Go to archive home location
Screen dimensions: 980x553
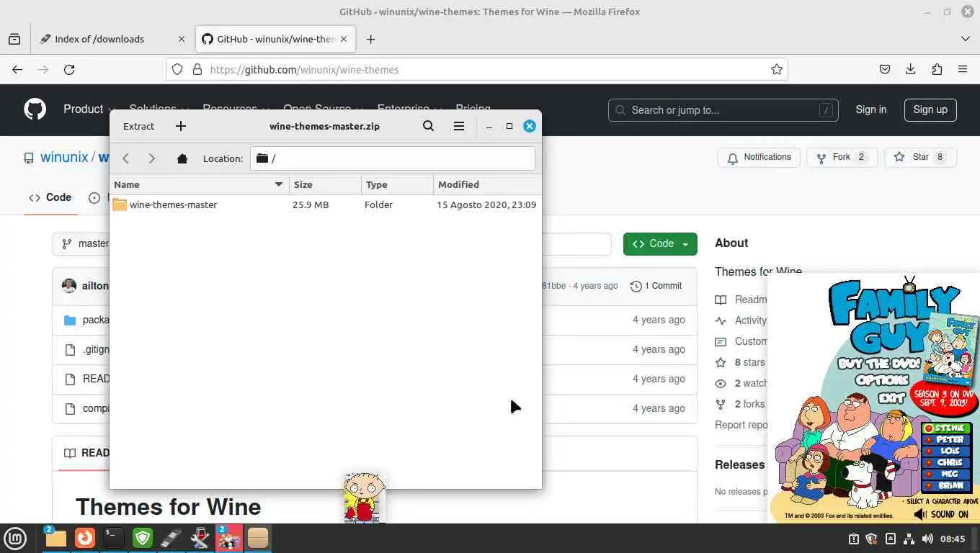[x=182, y=158]
